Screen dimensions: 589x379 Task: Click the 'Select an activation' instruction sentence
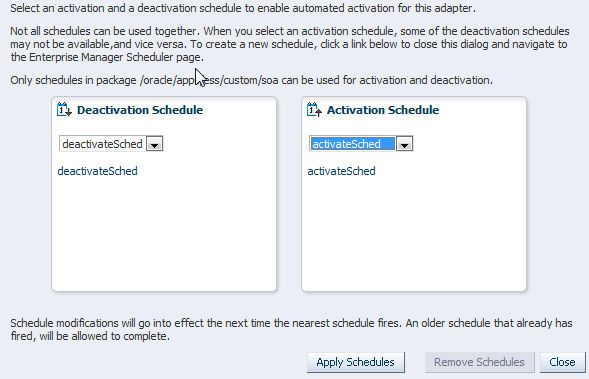tap(243, 8)
